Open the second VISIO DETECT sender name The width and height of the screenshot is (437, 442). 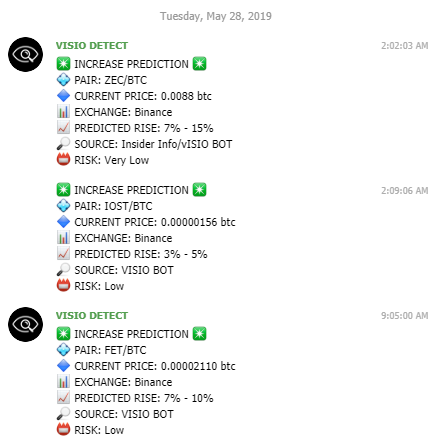(x=92, y=316)
